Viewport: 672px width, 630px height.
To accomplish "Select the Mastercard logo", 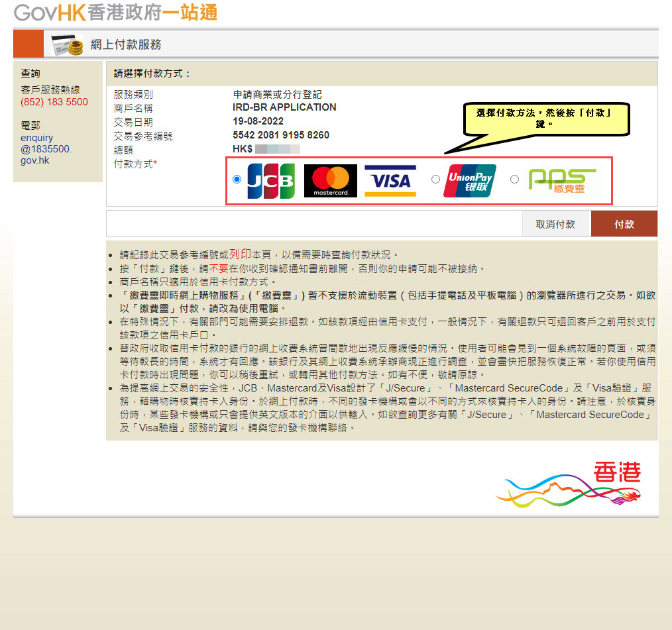I will pos(331,181).
